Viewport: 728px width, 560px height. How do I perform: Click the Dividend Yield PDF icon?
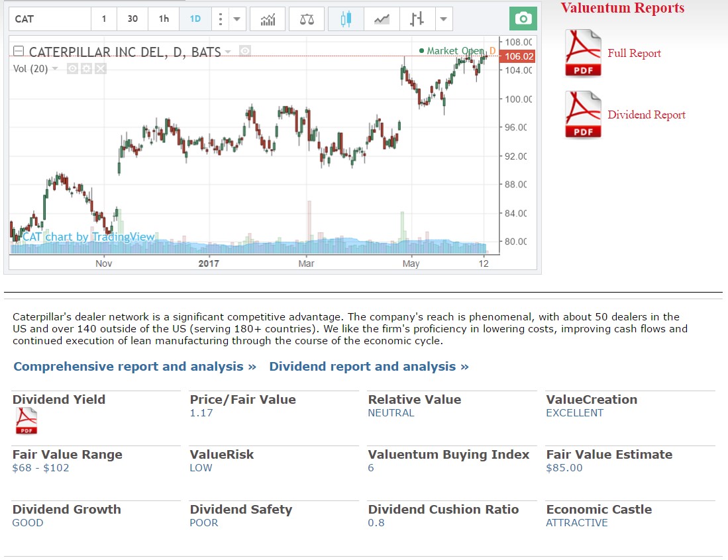click(26, 421)
